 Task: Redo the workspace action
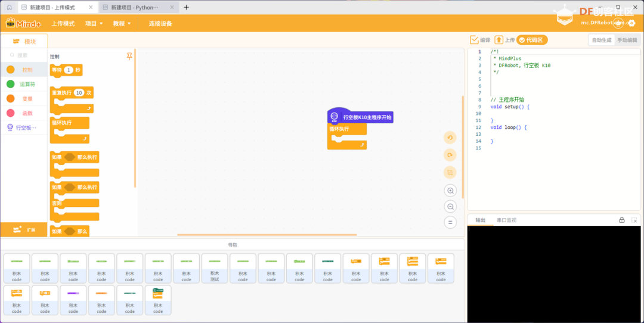pyautogui.click(x=450, y=155)
